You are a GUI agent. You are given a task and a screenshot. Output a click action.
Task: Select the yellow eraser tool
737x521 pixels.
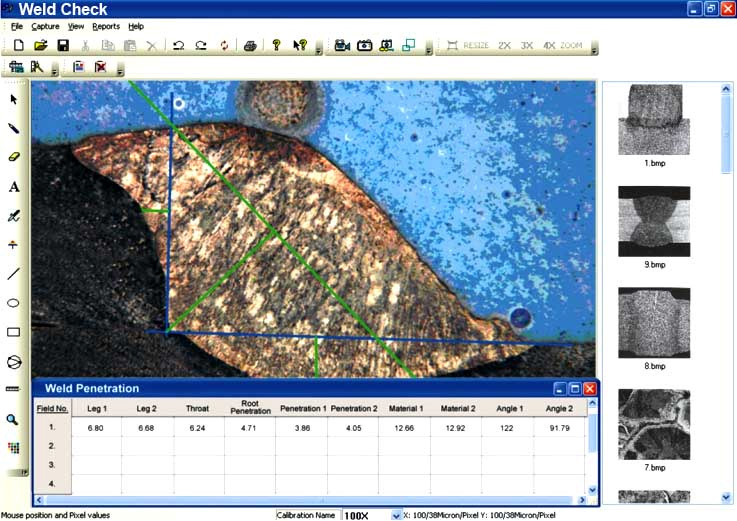click(14, 157)
